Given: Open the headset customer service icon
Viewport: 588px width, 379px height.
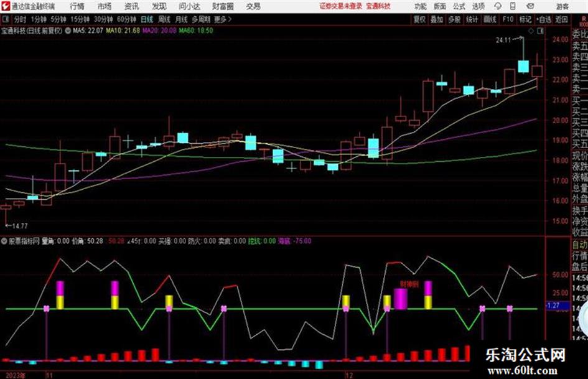Looking at the screenshot, I should click(498, 6).
